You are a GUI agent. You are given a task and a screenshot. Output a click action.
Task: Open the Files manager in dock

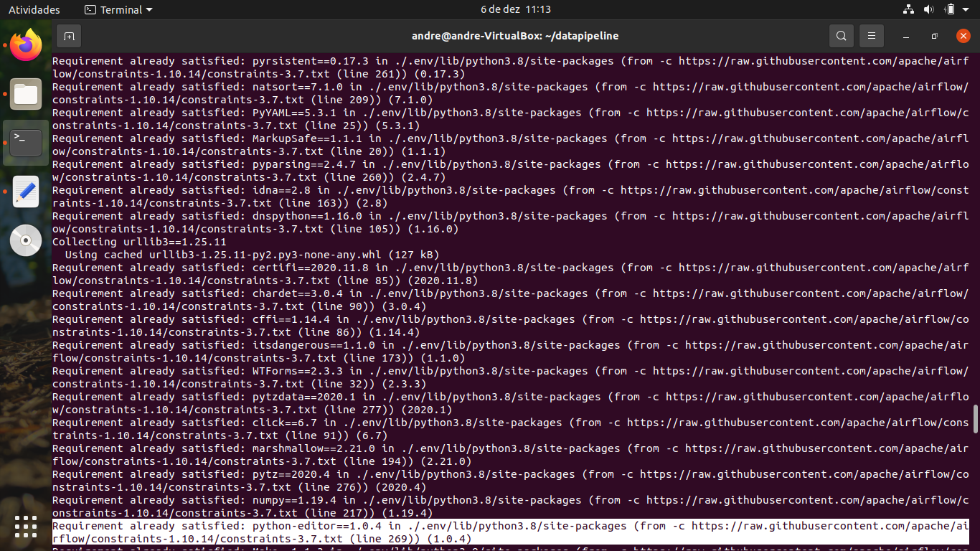pyautogui.click(x=26, y=94)
